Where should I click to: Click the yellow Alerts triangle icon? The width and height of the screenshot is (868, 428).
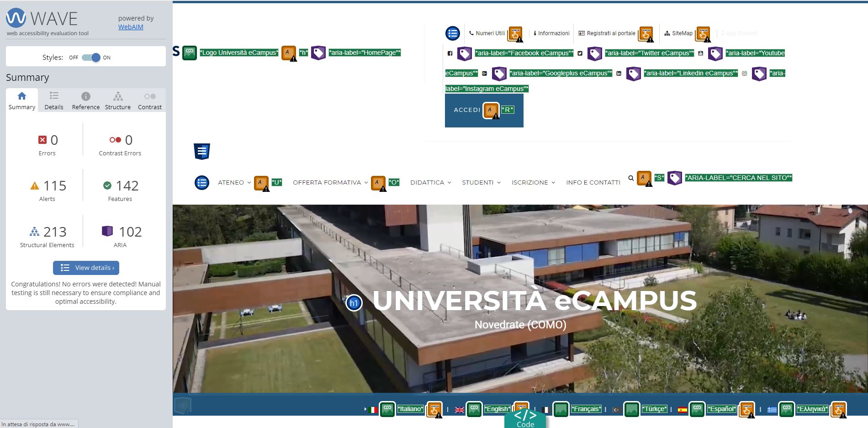pos(35,185)
